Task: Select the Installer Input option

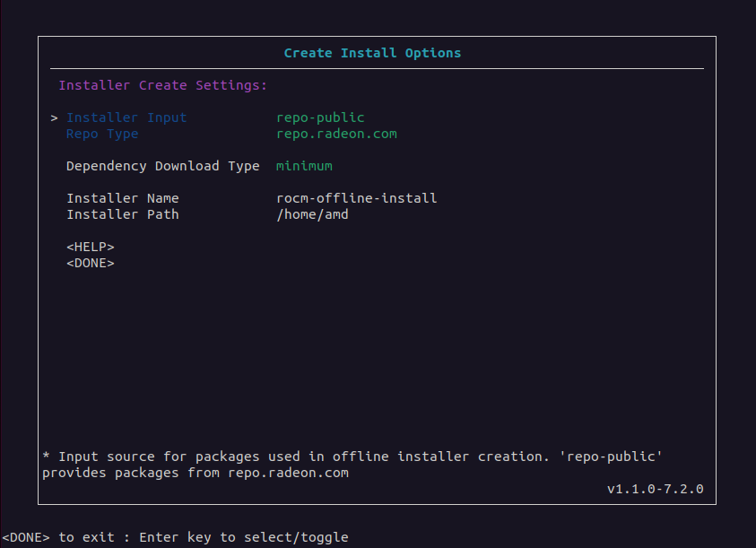Action: 126,117
